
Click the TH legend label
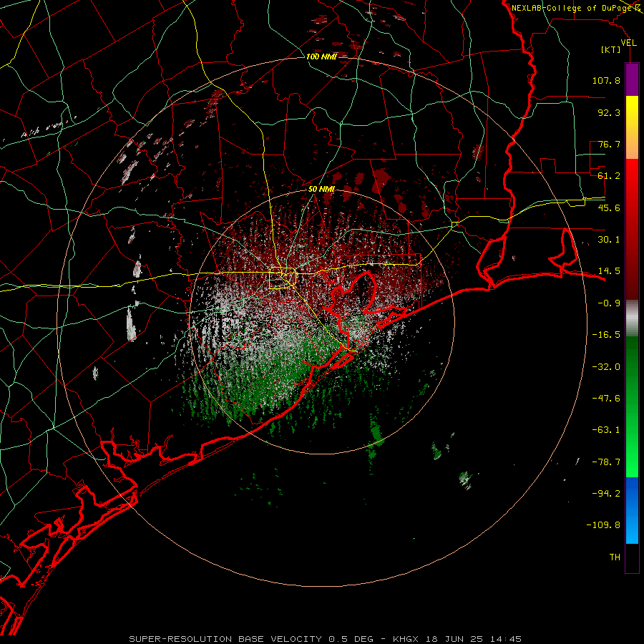615,557
